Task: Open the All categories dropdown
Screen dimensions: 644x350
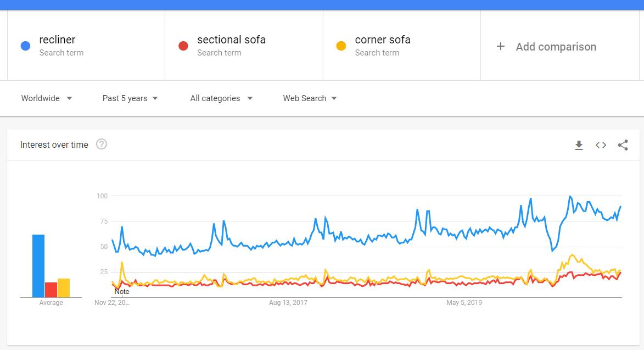Action: (221, 98)
